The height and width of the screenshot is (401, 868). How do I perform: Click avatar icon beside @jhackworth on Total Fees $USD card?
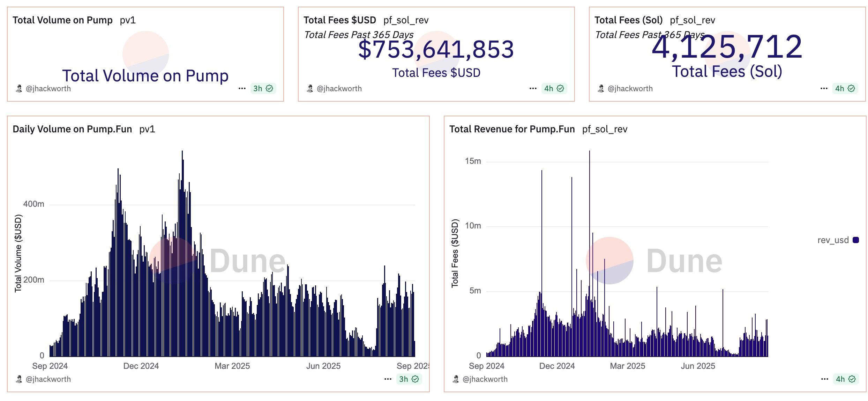point(310,89)
